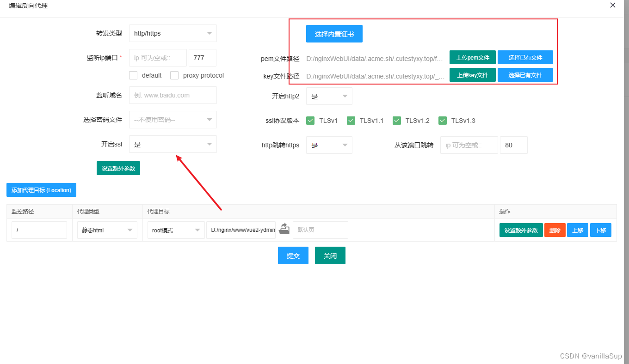Screen dimensions: 629x364
Task: Open the 静态html proxy type dropdown
Action: [x=107, y=230]
